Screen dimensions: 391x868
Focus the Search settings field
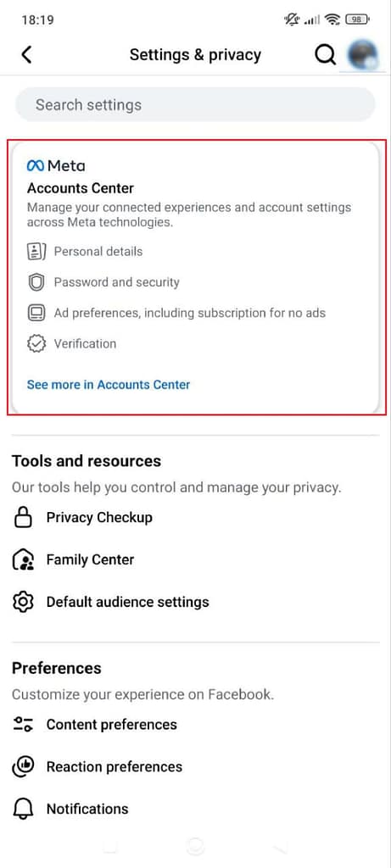pyautogui.click(x=195, y=104)
